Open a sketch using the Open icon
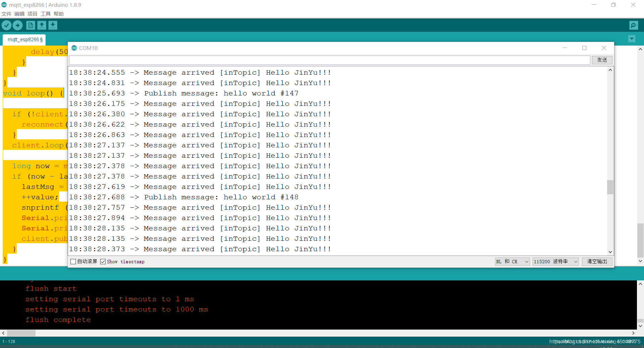 click(x=42, y=25)
